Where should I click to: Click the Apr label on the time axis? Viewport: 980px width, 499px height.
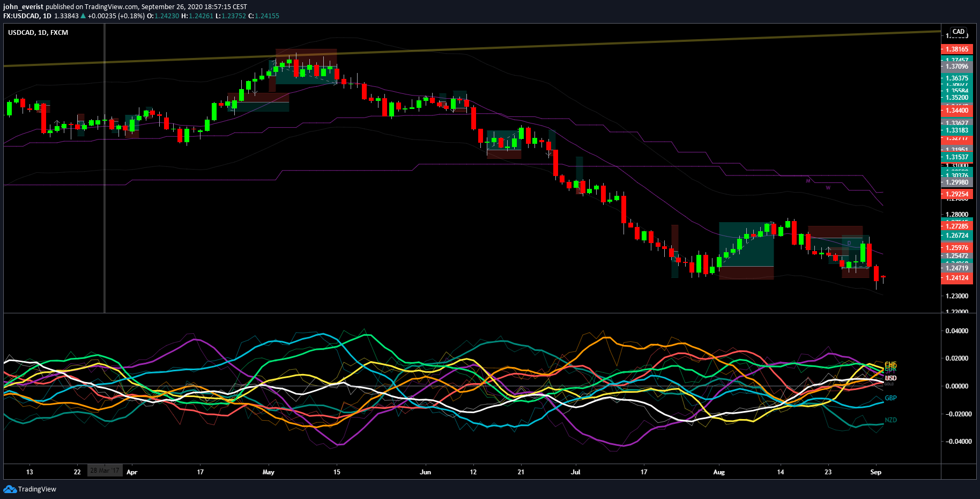coord(132,472)
